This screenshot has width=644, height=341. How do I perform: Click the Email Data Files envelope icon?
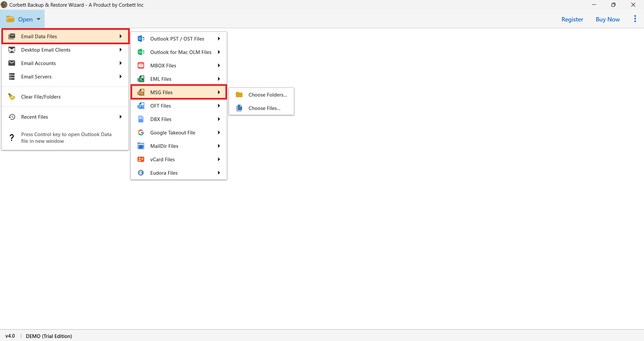(x=12, y=36)
